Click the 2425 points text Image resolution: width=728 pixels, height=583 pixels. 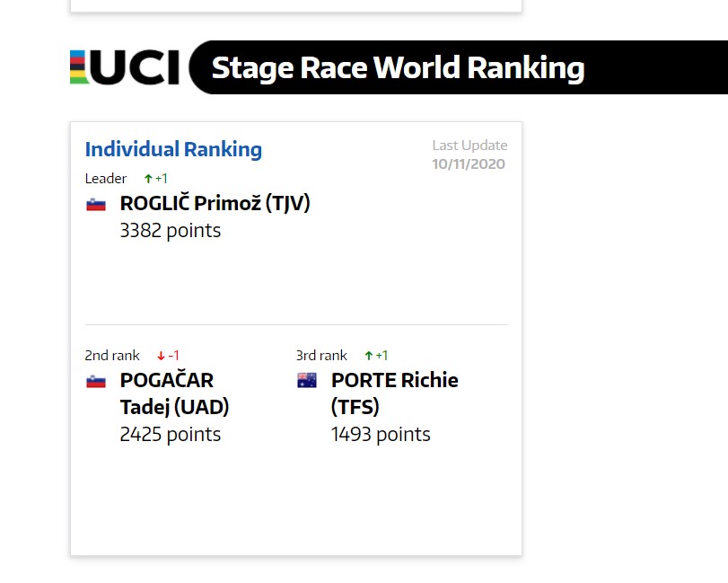pos(171,435)
